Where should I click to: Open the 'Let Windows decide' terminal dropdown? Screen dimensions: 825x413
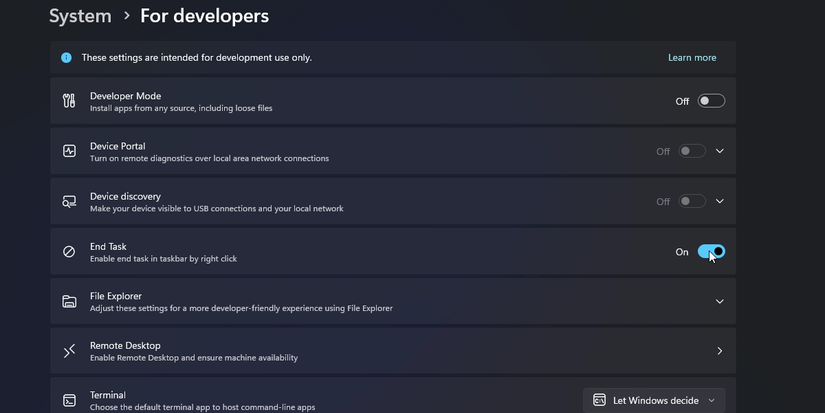point(654,400)
